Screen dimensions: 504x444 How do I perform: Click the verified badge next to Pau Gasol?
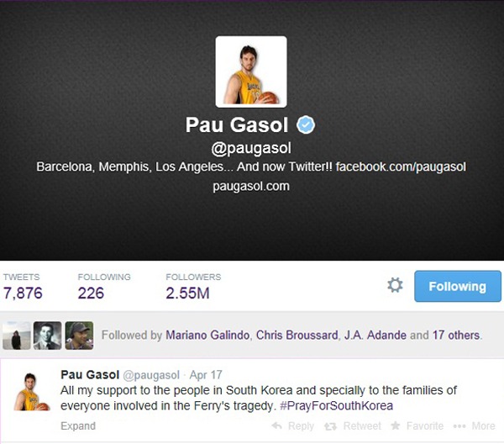point(306,124)
